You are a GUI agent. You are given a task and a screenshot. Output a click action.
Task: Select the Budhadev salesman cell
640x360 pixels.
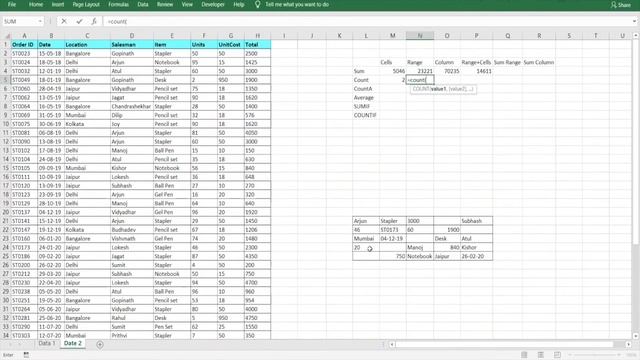click(131, 230)
